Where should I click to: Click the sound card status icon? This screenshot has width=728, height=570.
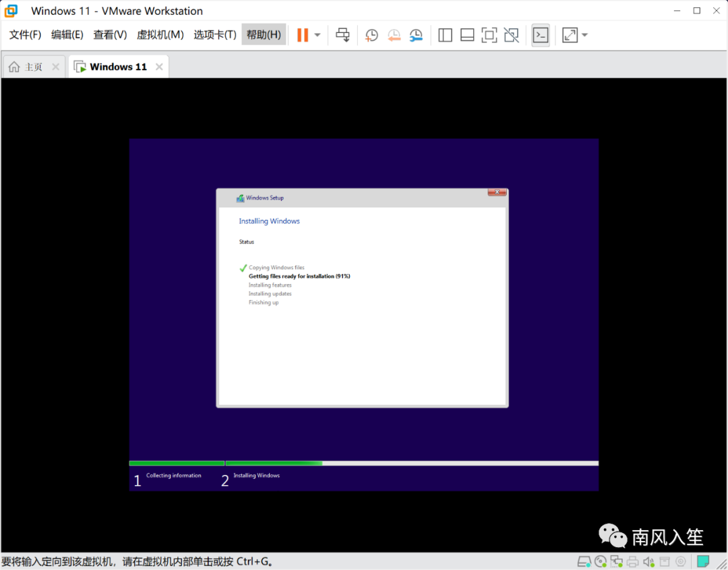648,562
